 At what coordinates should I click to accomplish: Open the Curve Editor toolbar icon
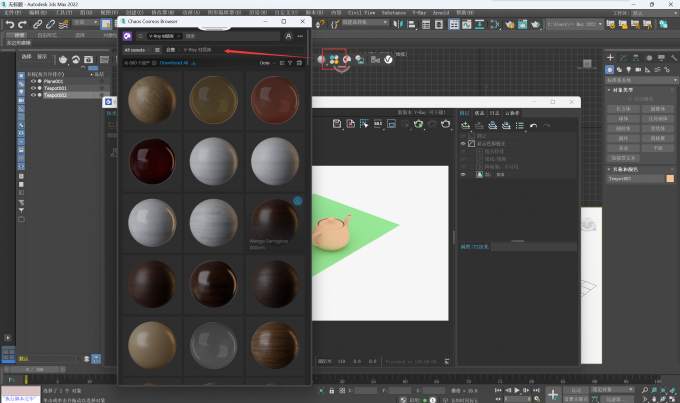(467, 24)
